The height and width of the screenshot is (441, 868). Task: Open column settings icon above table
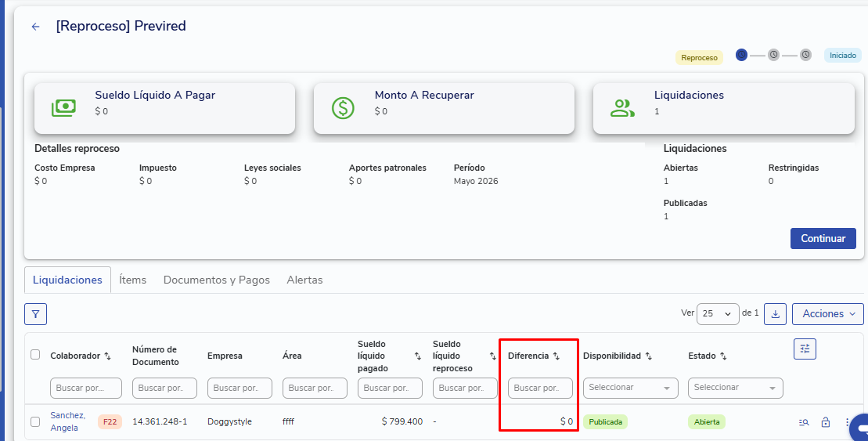click(805, 349)
